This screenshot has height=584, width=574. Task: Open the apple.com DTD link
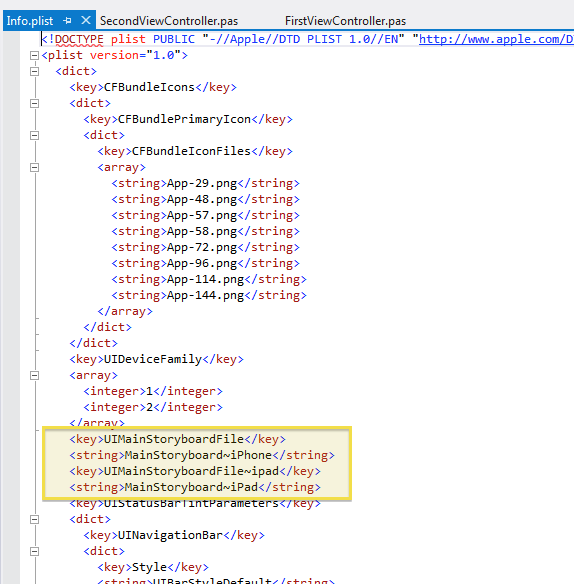point(496,39)
